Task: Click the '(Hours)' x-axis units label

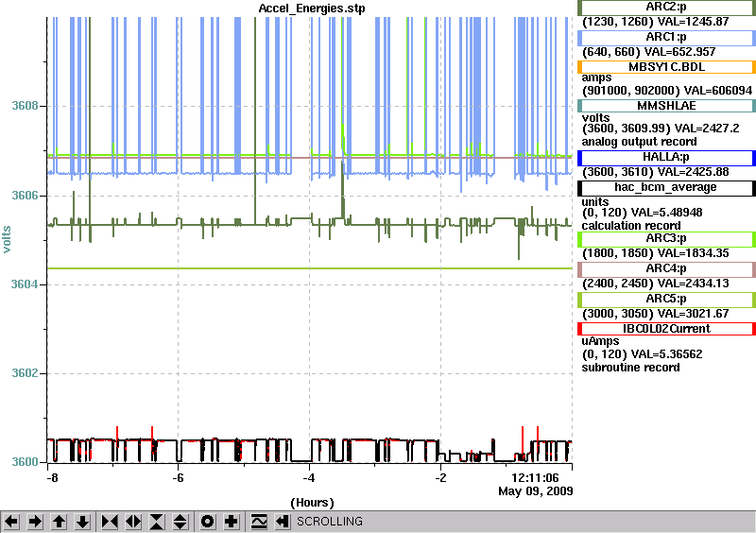Action: (x=313, y=503)
